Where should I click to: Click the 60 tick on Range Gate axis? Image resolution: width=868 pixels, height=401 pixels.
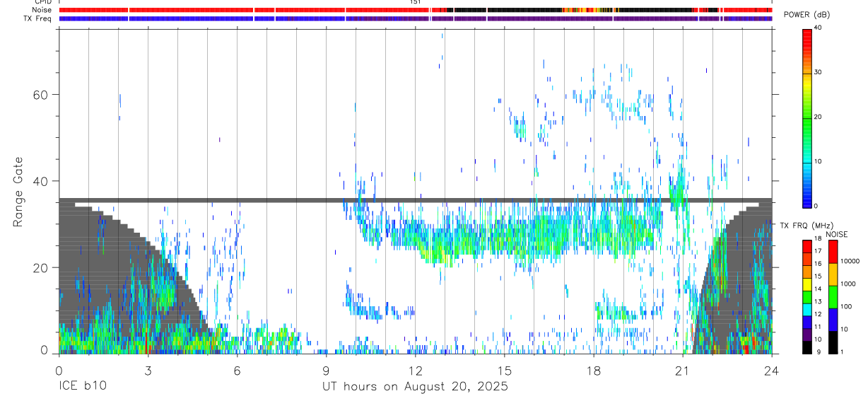click(x=41, y=95)
